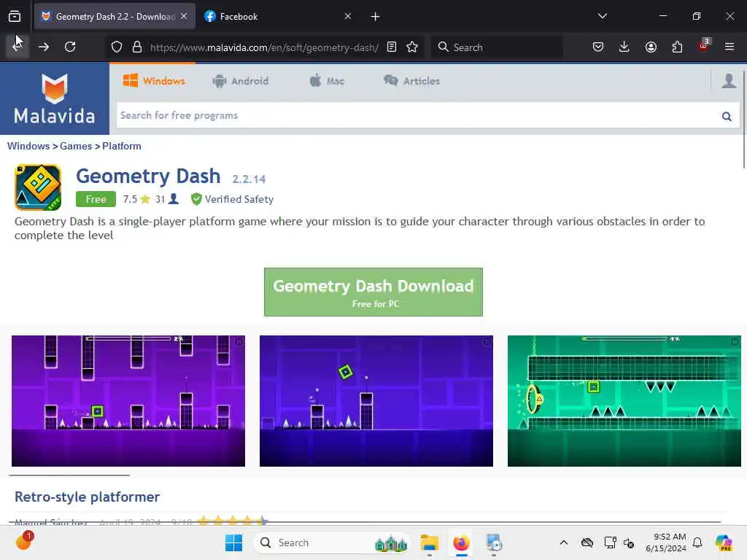Expand the list all tabs chevron
This screenshot has height=560, width=747.
(602, 16)
